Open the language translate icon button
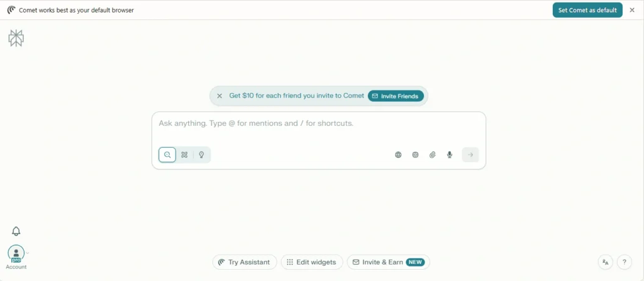 coord(606,262)
